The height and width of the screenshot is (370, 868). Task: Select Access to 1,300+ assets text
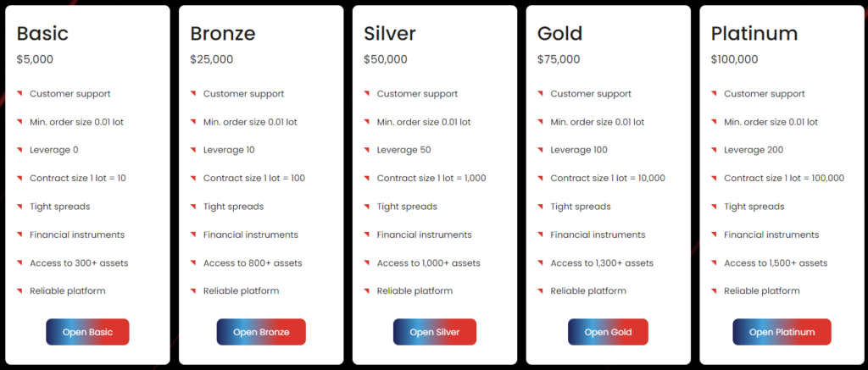[602, 263]
